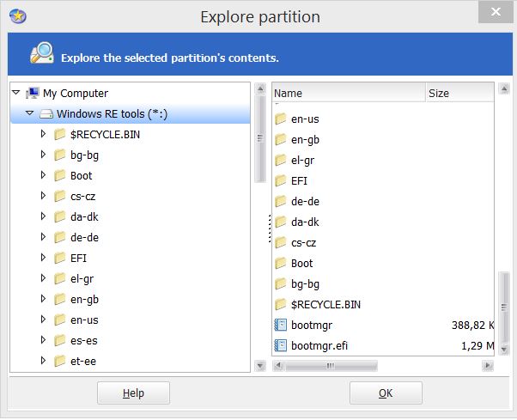
Task: Select the de-de folder in file list
Action: tap(305, 202)
